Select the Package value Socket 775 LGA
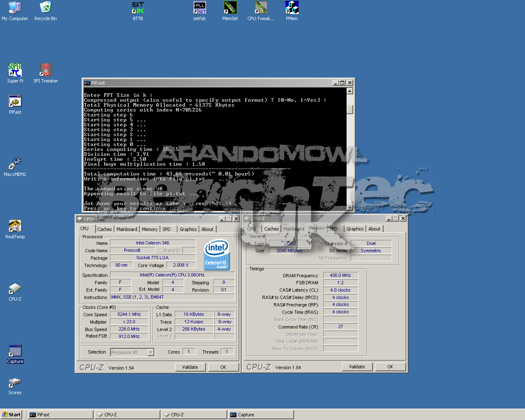The width and height of the screenshot is (525, 420). click(153, 258)
